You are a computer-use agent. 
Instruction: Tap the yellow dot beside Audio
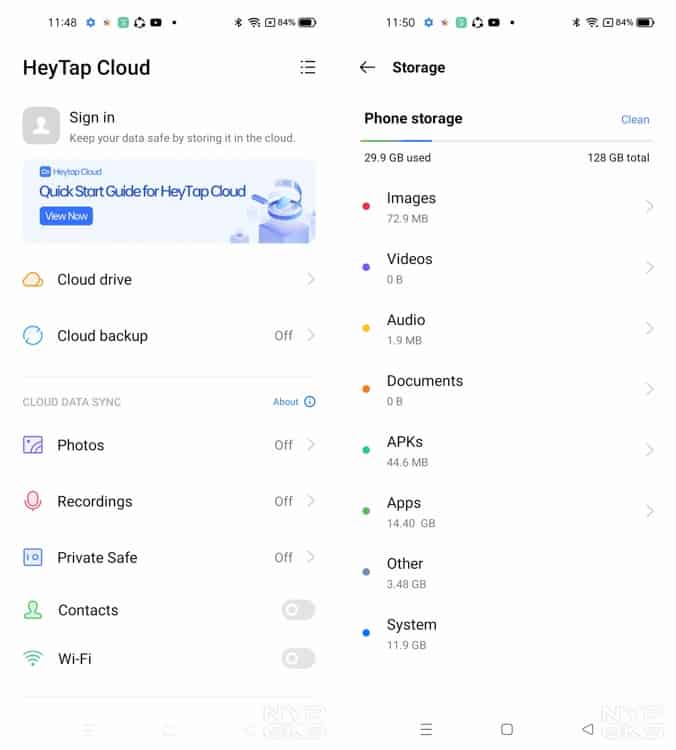tap(366, 328)
